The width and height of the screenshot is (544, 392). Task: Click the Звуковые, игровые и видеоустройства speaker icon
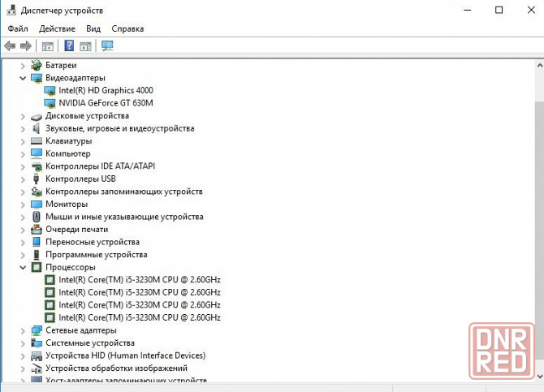37,128
